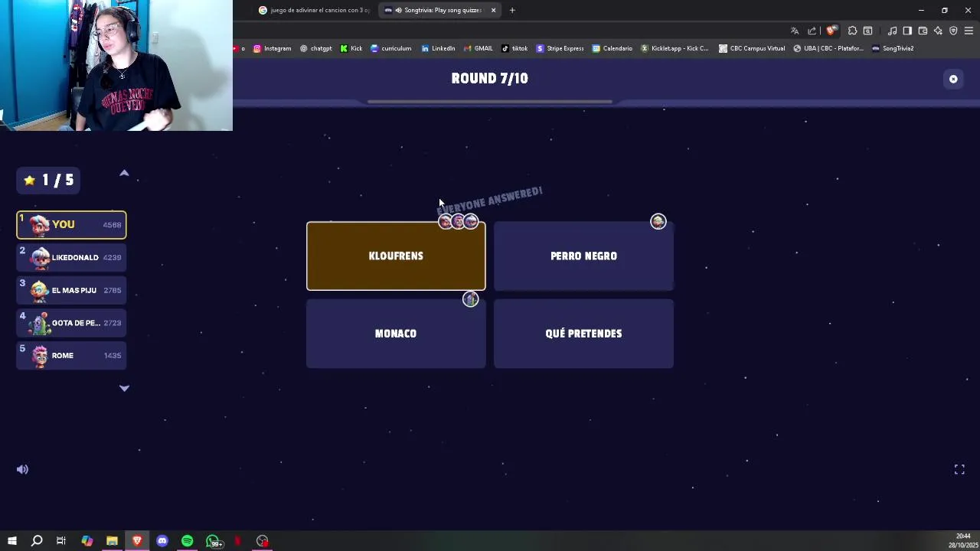
Task: Open chatgpt bookmark
Action: coord(315,48)
